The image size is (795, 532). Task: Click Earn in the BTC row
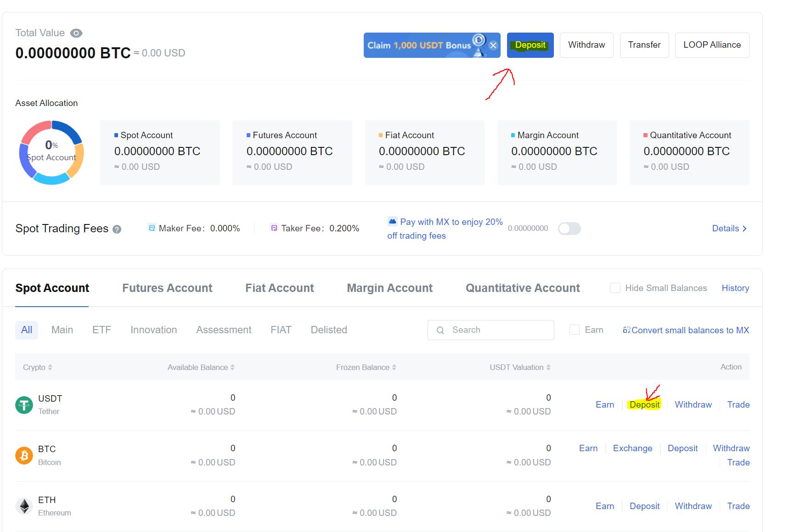[588, 448]
